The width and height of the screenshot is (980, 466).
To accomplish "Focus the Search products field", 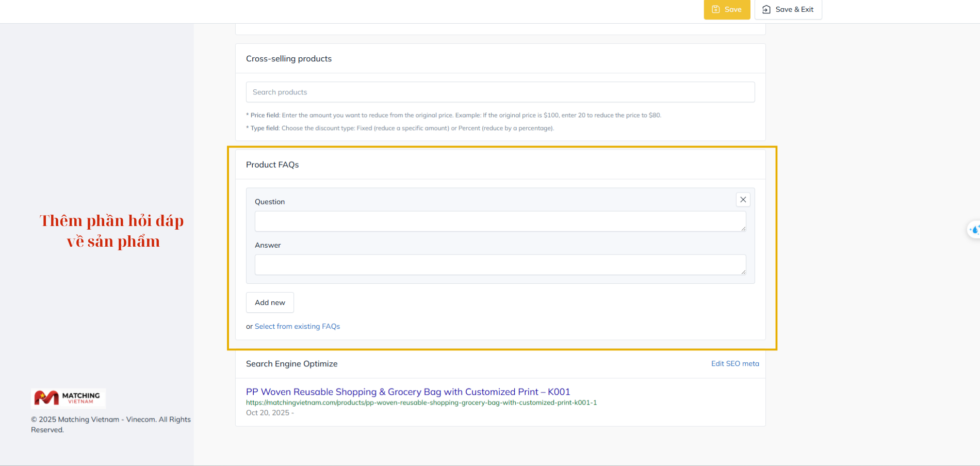I will click(500, 92).
